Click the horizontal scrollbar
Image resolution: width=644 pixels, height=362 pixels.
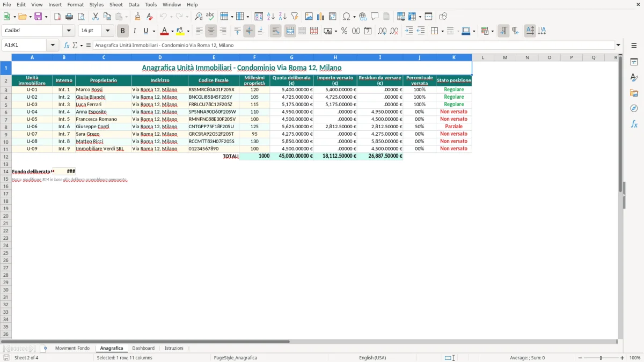pyautogui.click(x=145, y=341)
